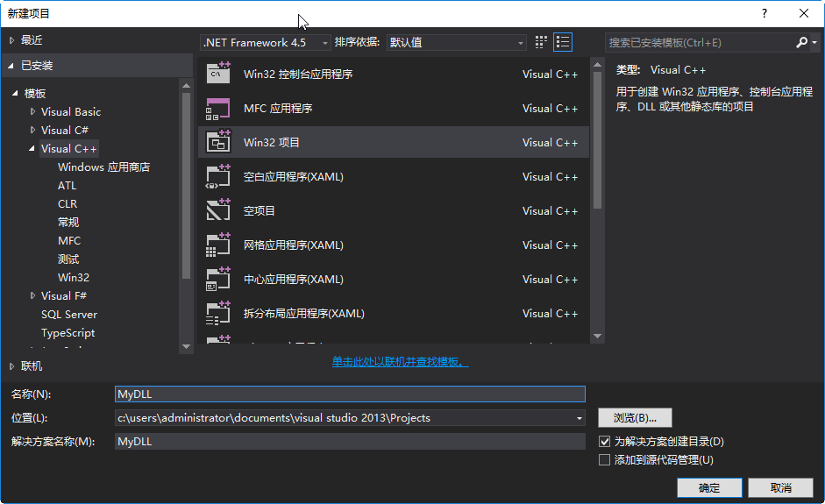The image size is (825, 504).
Task: Switch to small icons list view
Action: click(x=563, y=42)
